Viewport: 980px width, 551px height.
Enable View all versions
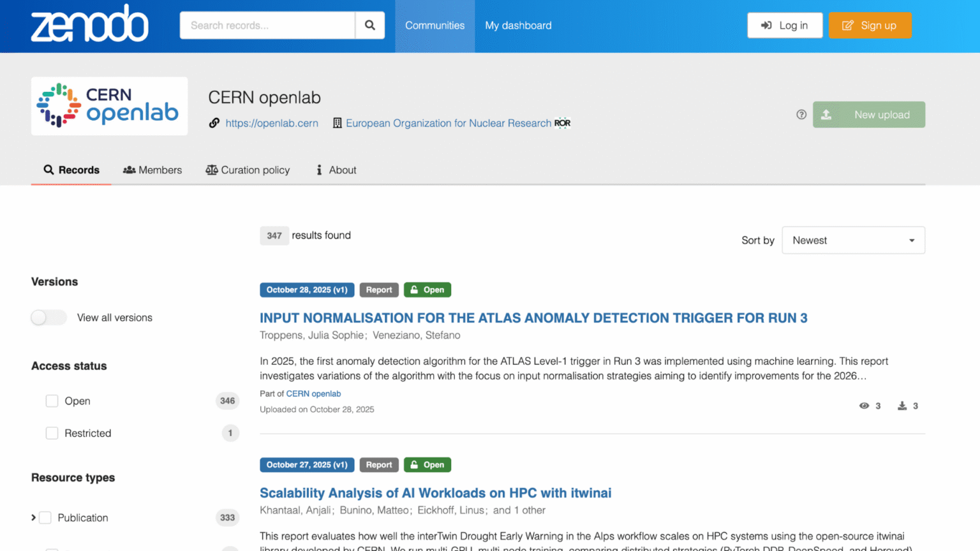coord(48,317)
